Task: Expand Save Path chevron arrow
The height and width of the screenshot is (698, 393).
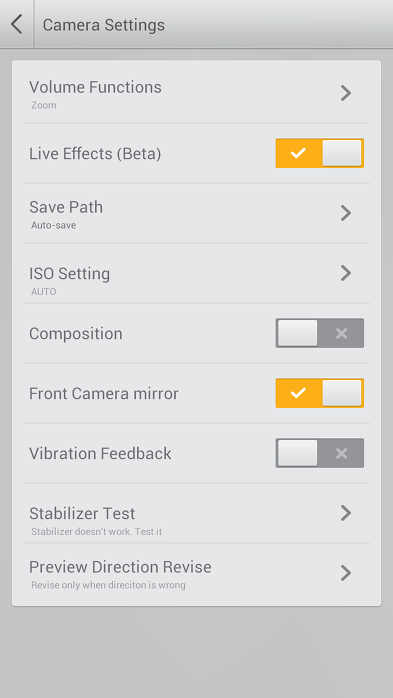Action: [346, 213]
